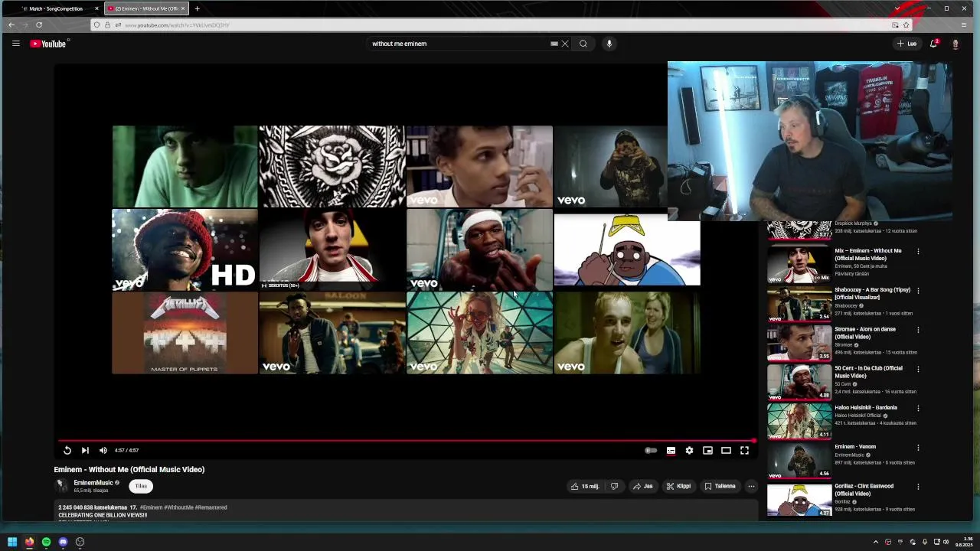Open options for Haloo Helsinki! - Gardenia
980x551 pixels.
(918, 408)
